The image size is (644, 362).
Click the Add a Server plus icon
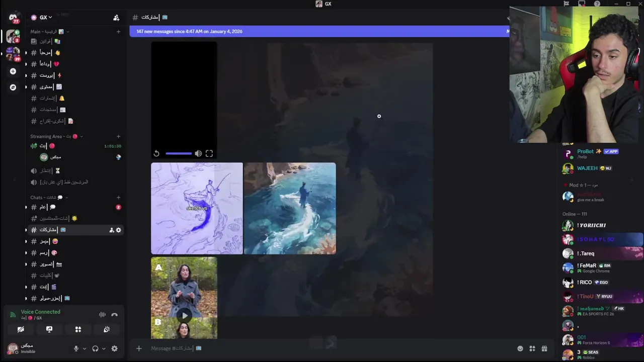point(13,71)
